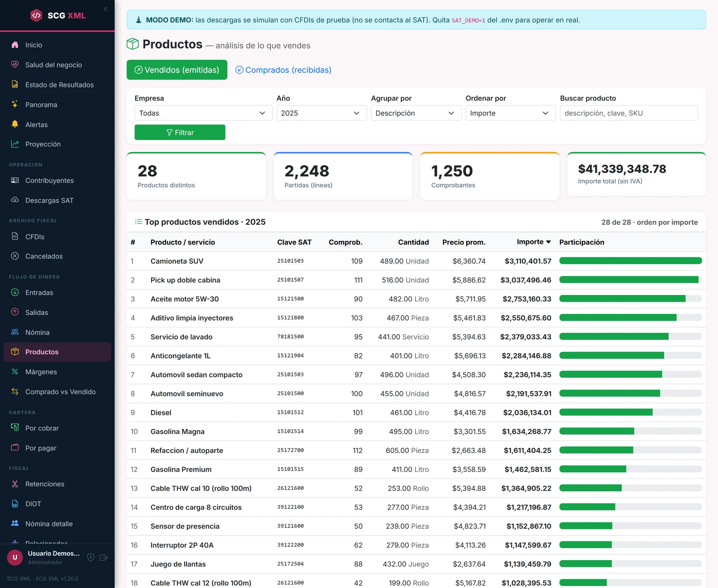Switch to the Vendidos (emitidas) tab
This screenshot has height=588, width=718.
pyautogui.click(x=177, y=70)
